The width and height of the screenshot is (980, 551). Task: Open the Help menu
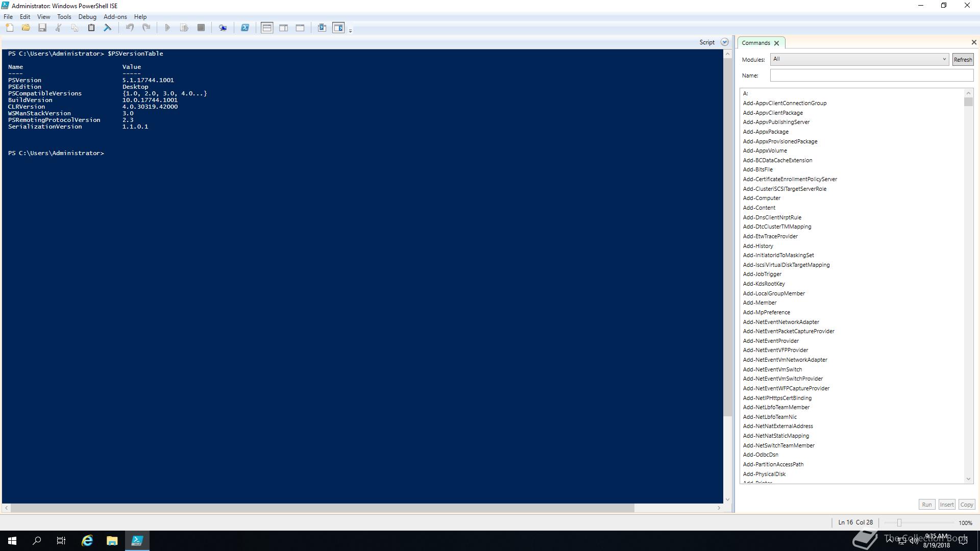tap(140, 17)
